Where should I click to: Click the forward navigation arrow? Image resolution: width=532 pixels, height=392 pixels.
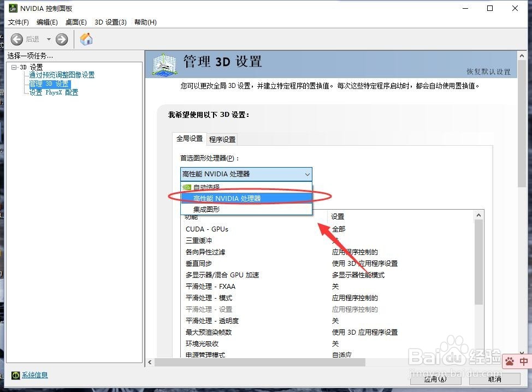tap(61, 39)
